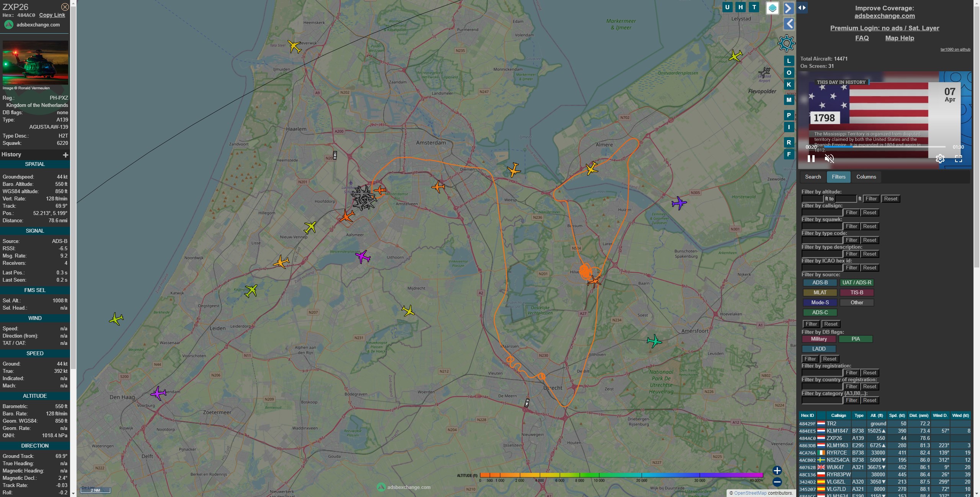The width and height of the screenshot is (980, 497).
Task: Close the ZXP26 aircraft info panel
Action: pos(65,7)
